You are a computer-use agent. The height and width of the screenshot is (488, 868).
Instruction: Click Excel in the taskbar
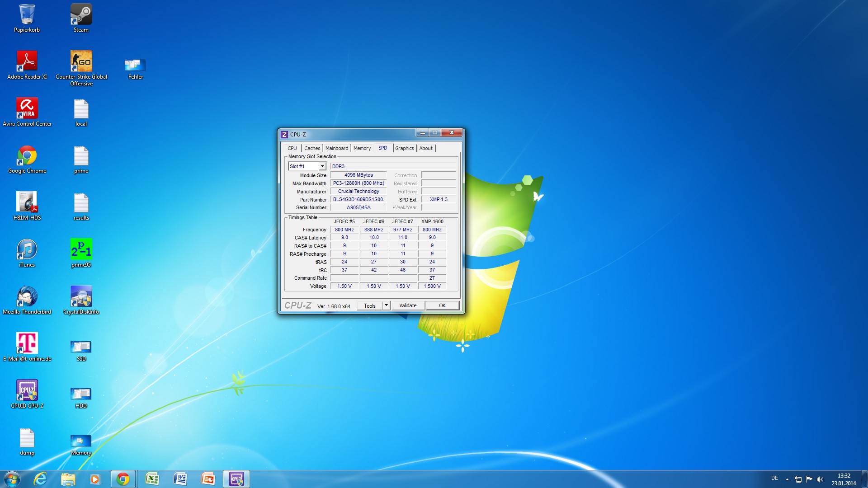(152, 479)
